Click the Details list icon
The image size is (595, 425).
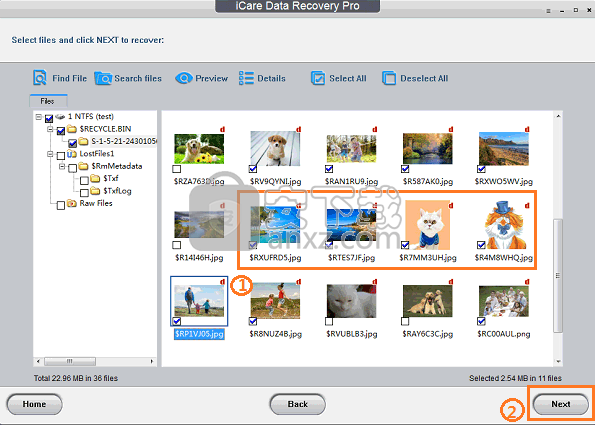(x=246, y=78)
